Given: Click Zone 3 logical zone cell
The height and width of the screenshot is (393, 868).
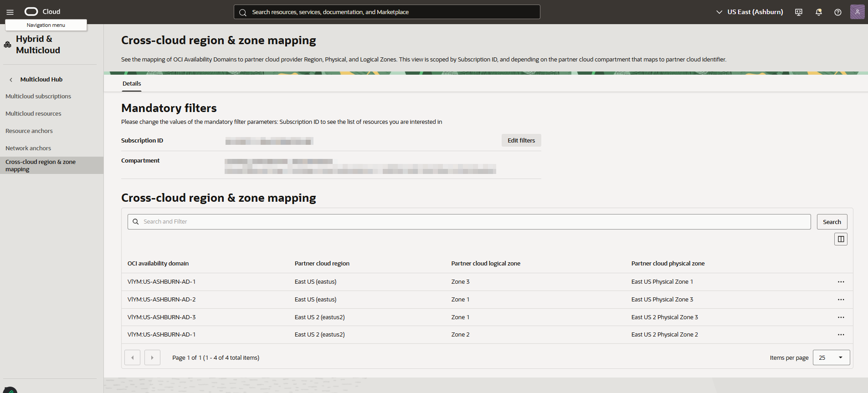Looking at the screenshot, I should coord(460,282).
